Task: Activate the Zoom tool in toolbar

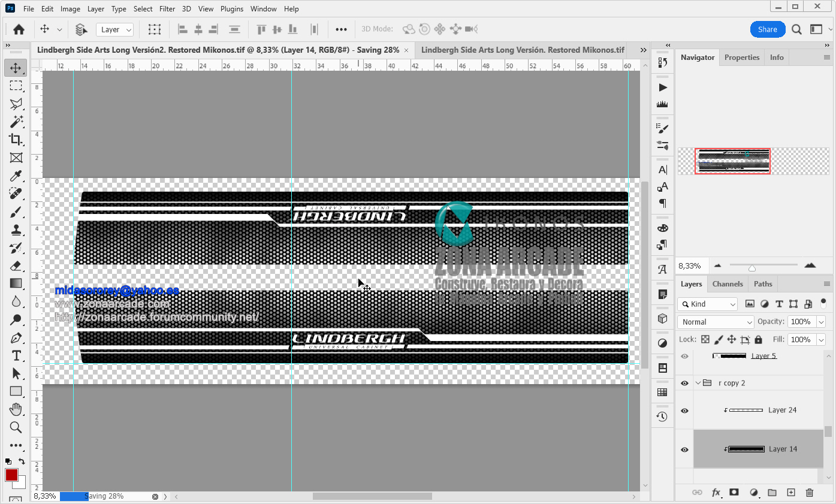Action: (16, 427)
